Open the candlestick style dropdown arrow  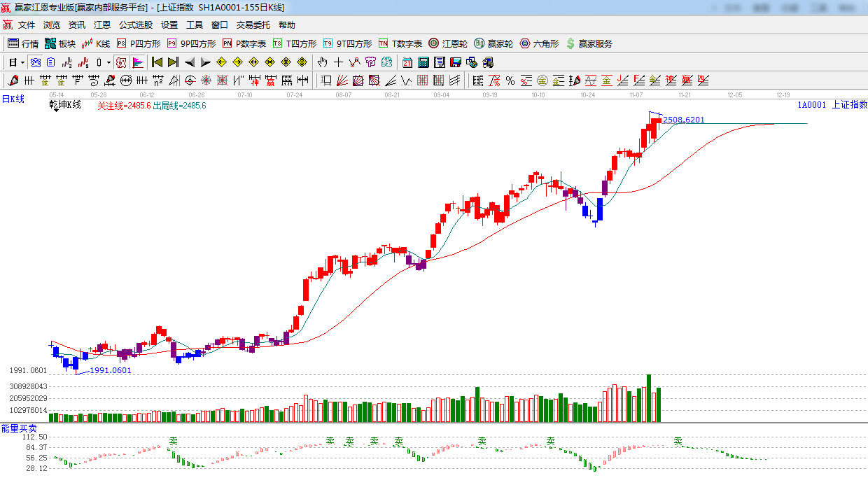[x=108, y=62]
